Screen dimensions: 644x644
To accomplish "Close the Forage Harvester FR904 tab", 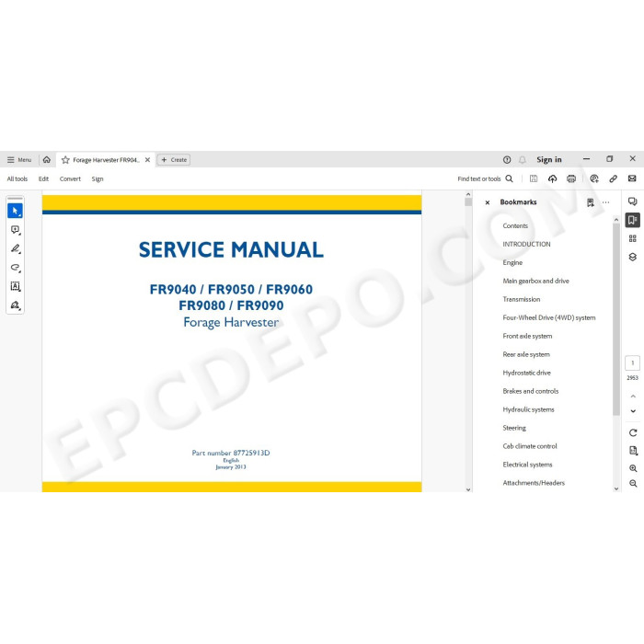I will pos(147,160).
